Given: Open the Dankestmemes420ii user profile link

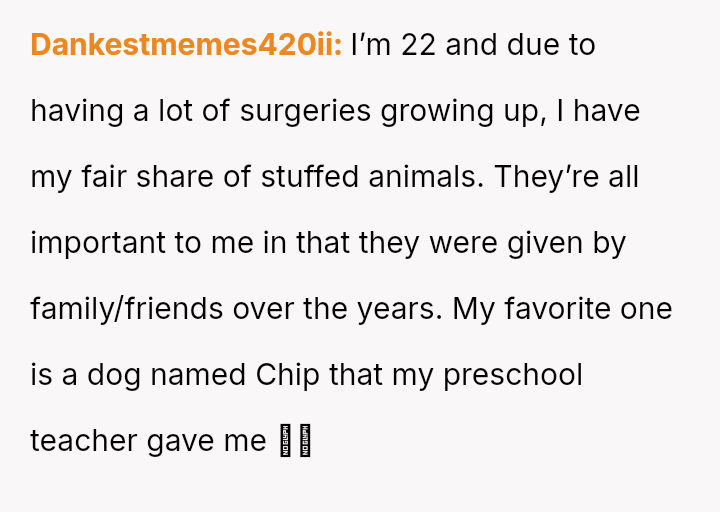Looking at the screenshot, I should click(x=186, y=45).
